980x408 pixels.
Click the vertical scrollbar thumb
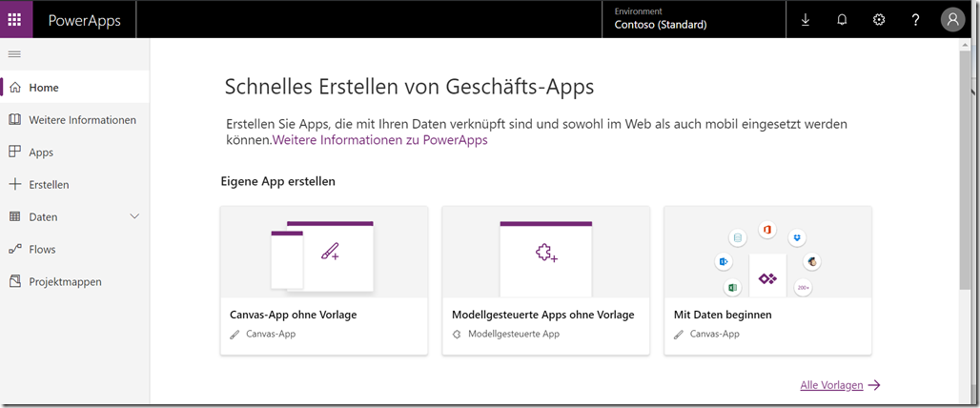(x=965, y=170)
